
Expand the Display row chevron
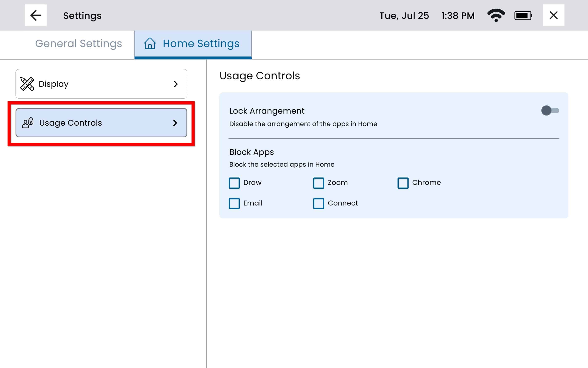[x=176, y=84]
